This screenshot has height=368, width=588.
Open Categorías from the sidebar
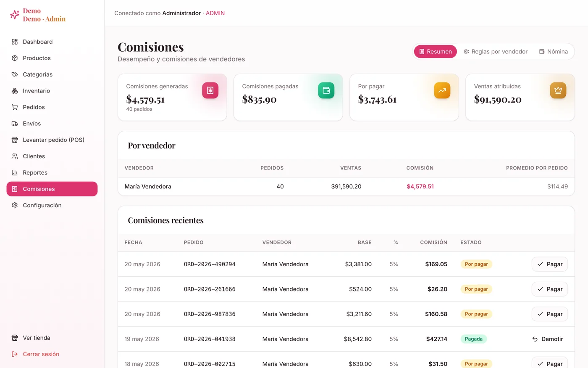pos(52,74)
